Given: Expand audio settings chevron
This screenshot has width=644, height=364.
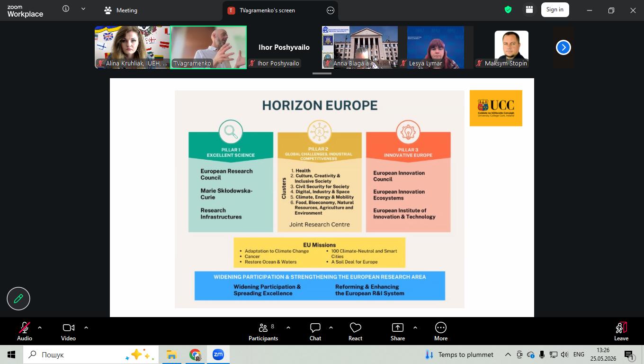Looking at the screenshot, I should click(x=40, y=327).
